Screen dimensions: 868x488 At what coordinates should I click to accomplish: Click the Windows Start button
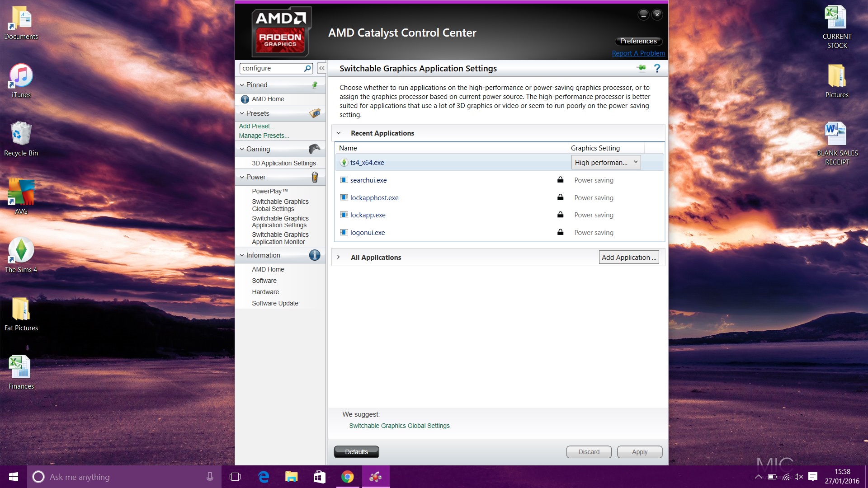point(14,477)
